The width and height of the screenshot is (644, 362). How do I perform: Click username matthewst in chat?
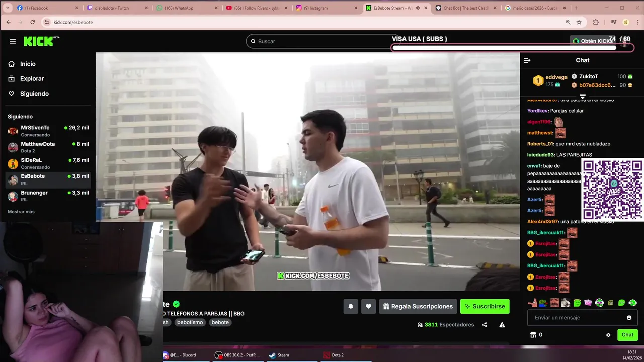(x=540, y=133)
